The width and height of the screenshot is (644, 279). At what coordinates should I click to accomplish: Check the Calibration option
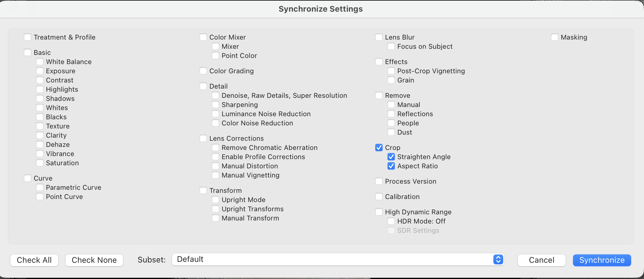click(379, 197)
